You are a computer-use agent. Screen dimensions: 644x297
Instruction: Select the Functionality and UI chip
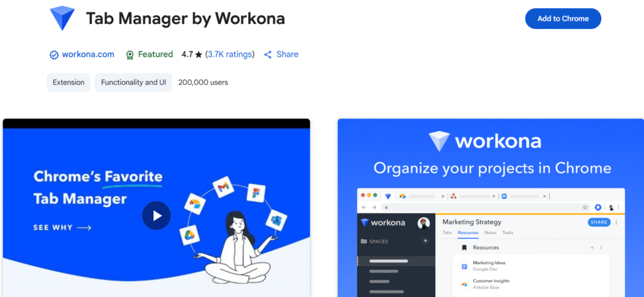pyautogui.click(x=133, y=82)
